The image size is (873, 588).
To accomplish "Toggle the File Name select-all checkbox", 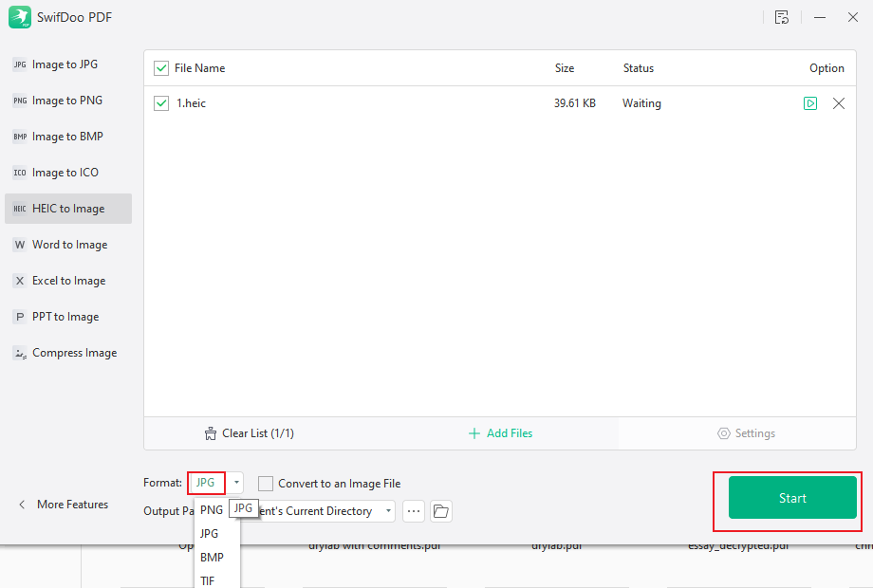I will tap(161, 67).
